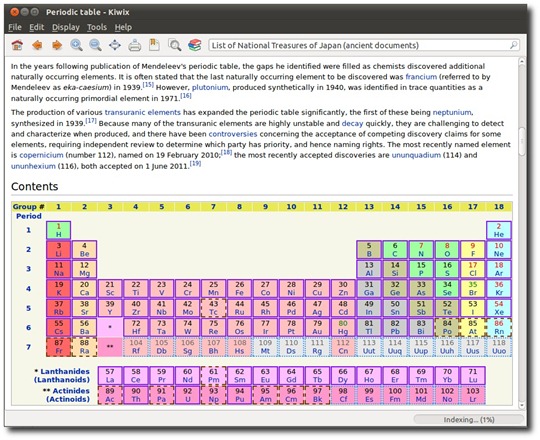This screenshot has width=540, height=440.
Task: Click the iron (26 Fe) cell
Action: click(239, 289)
